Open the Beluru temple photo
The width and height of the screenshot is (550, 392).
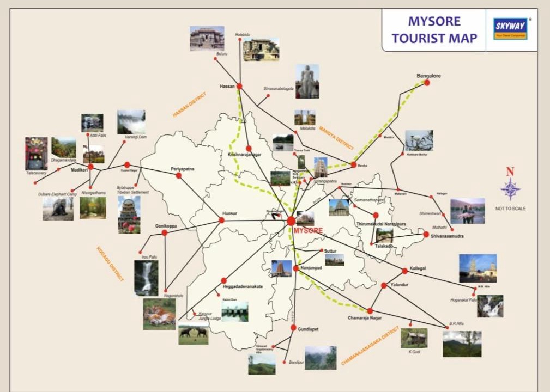[207, 39]
